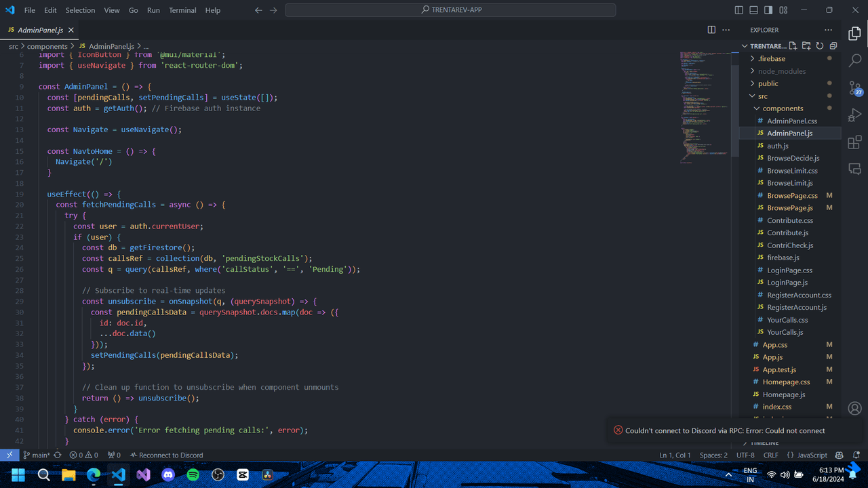Collapse all folders in Explorer
Viewport: 868px width, 488px height.
(833, 46)
